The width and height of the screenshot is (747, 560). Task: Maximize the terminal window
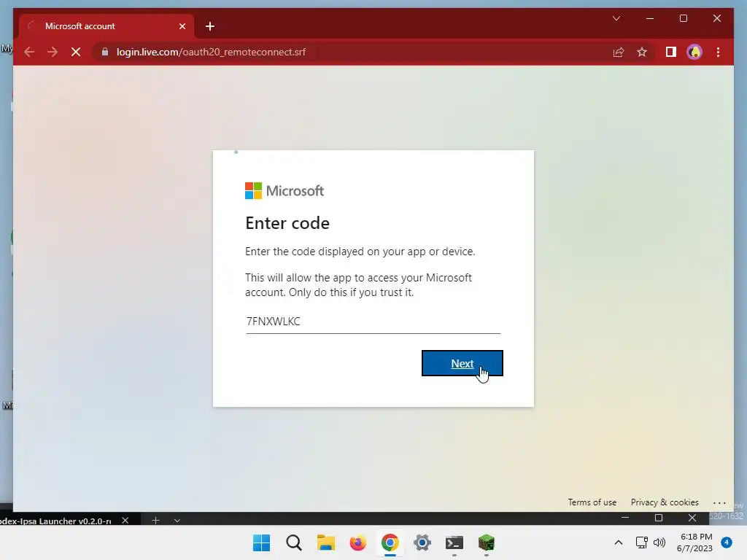659,518
